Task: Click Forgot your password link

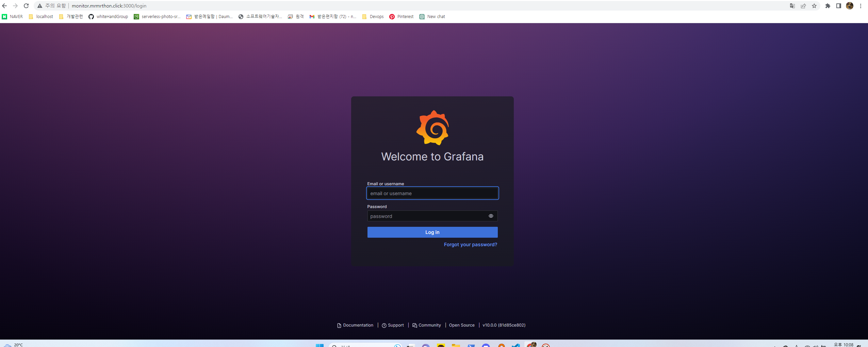Action: click(470, 245)
